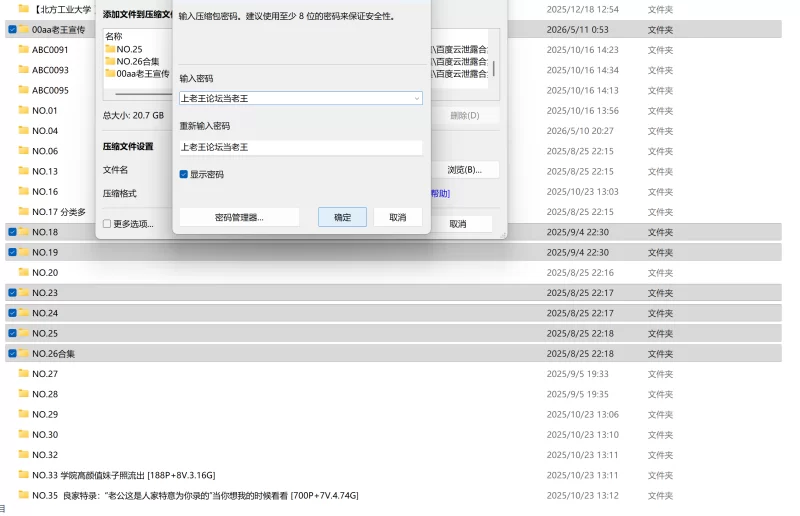Select the NO.35 folder icon
This screenshot has height=516, width=800.
[x=23, y=495]
